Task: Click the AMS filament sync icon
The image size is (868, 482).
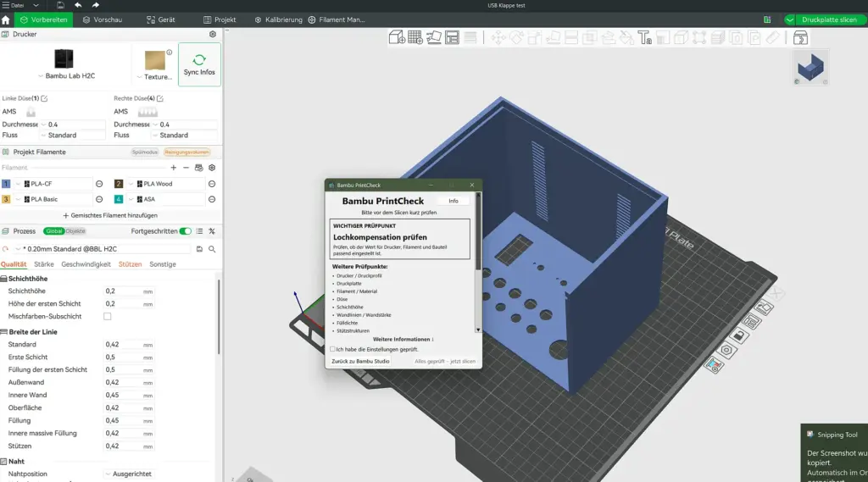Action: (x=198, y=168)
